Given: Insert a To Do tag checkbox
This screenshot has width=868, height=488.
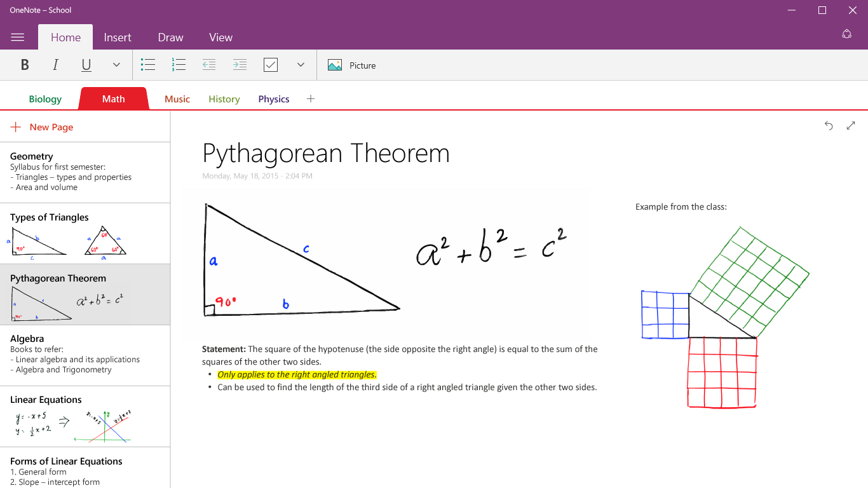Looking at the screenshot, I should click(x=270, y=64).
